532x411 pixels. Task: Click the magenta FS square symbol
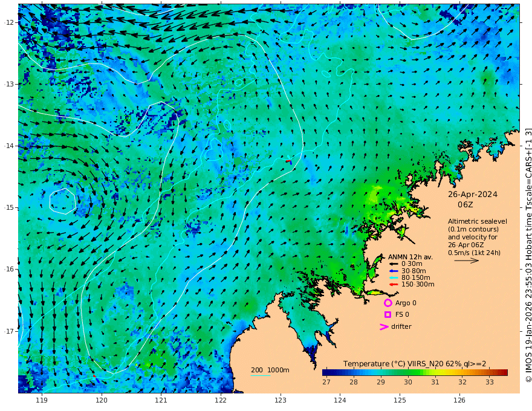388,315
